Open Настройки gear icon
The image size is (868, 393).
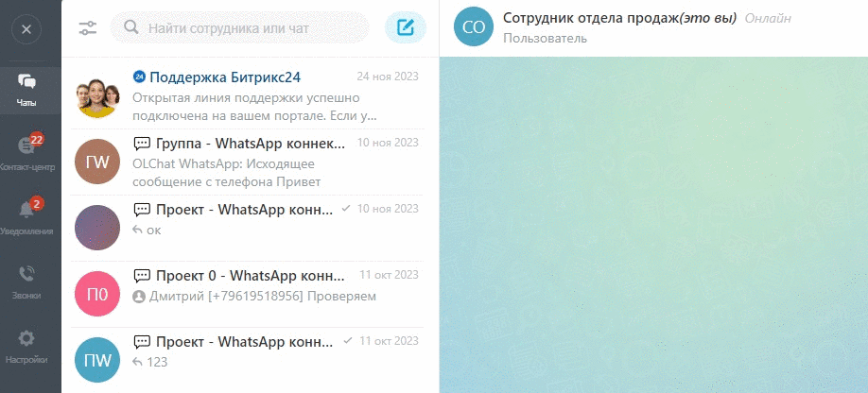(x=27, y=344)
